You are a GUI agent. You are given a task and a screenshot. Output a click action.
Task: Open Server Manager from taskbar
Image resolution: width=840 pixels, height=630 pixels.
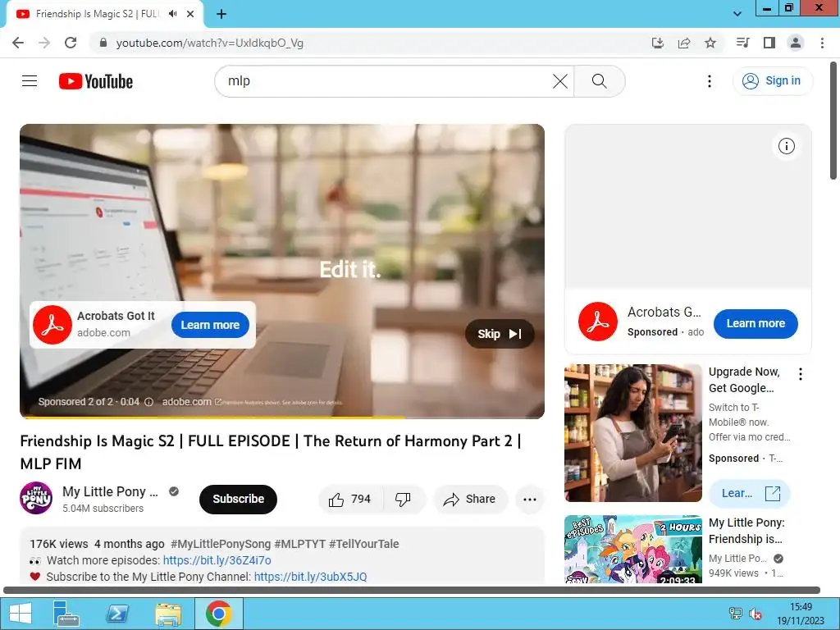66,614
